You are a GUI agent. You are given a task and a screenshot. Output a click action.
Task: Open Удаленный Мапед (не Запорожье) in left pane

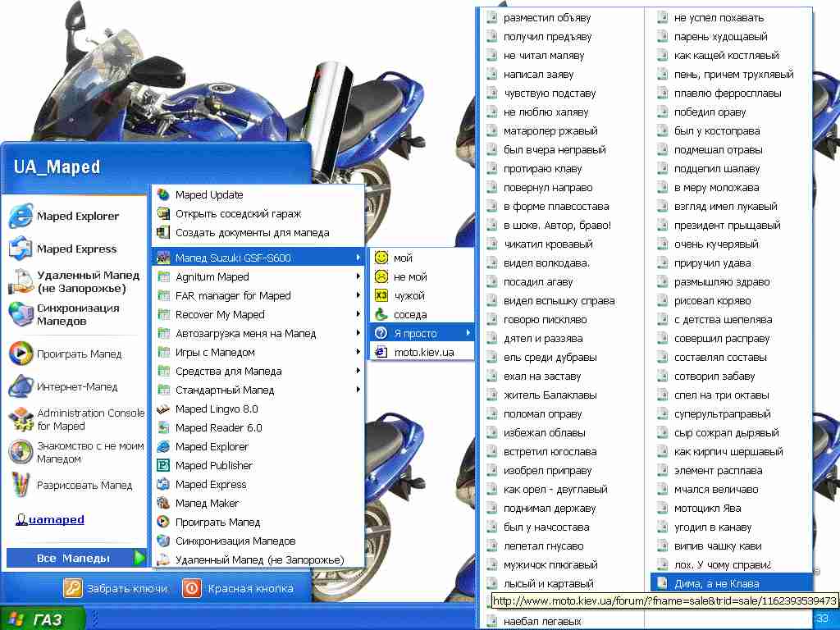[75, 282]
